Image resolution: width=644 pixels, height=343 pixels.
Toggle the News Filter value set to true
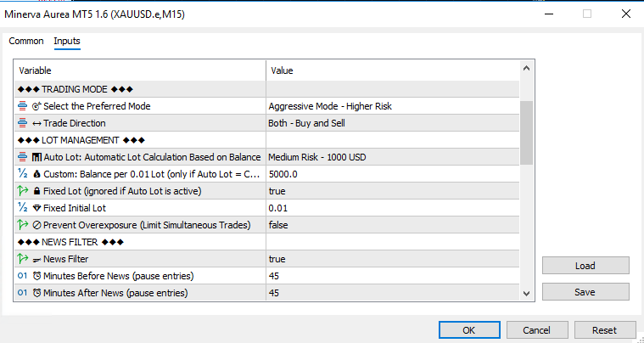pyautogui.click(x=391, y=259)
